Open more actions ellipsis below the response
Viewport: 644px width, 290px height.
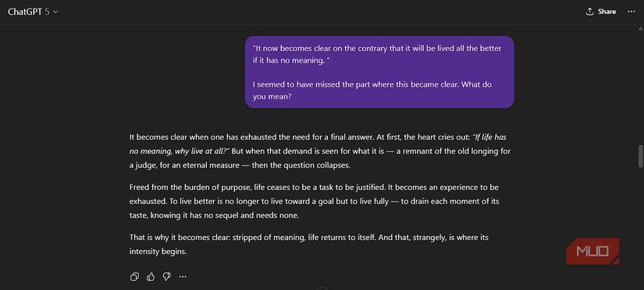[183, 277]
